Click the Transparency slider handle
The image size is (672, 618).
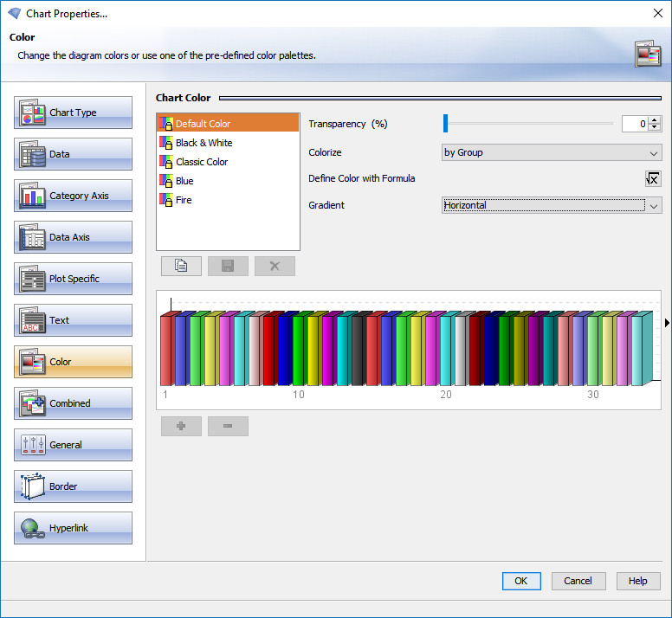[x=445, y=124]
